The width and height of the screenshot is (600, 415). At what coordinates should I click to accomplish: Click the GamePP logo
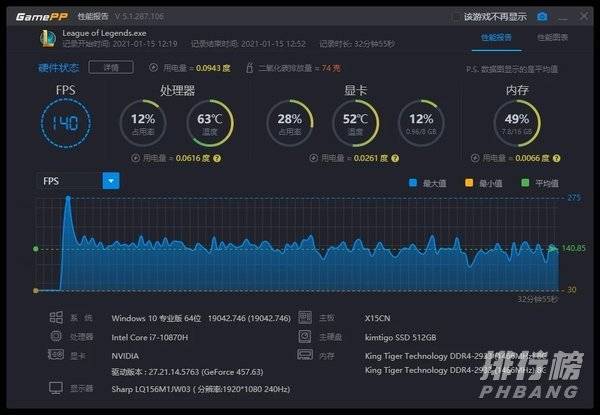(42, 16)
